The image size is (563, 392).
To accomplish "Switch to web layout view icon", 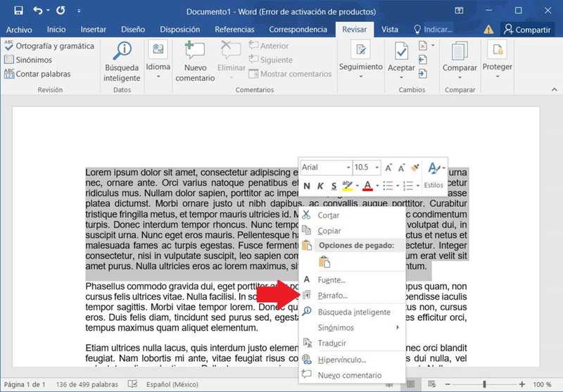I will tap(432, 384).
